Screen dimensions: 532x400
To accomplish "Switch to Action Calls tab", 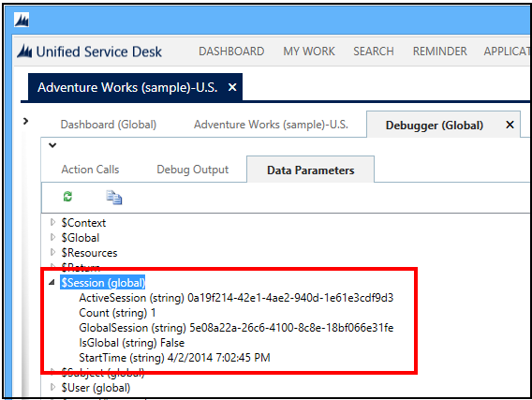I will pos(90,170).
